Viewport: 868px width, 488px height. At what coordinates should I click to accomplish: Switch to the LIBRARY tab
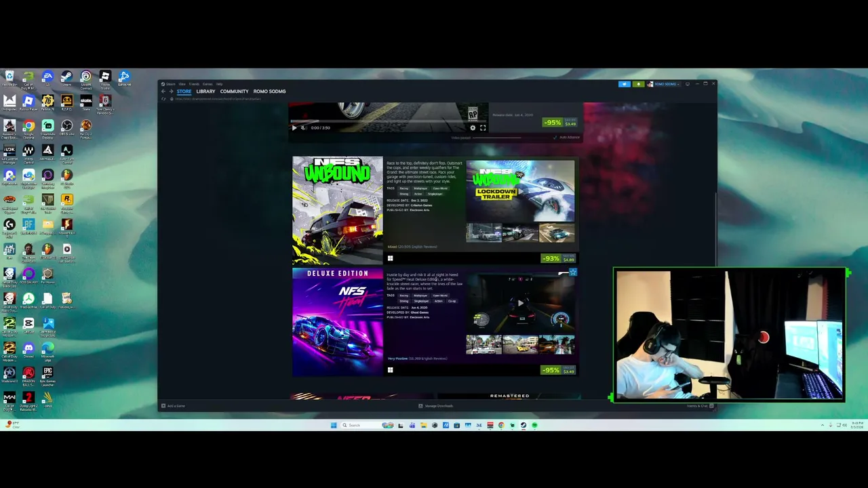pyautogui.click(x=205, y=91)
